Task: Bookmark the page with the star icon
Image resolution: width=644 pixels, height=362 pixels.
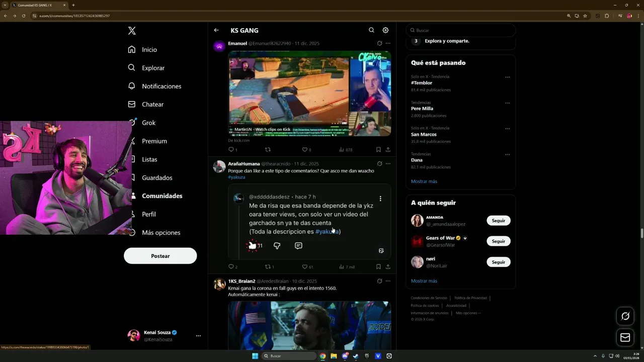Action: point(585,16)
